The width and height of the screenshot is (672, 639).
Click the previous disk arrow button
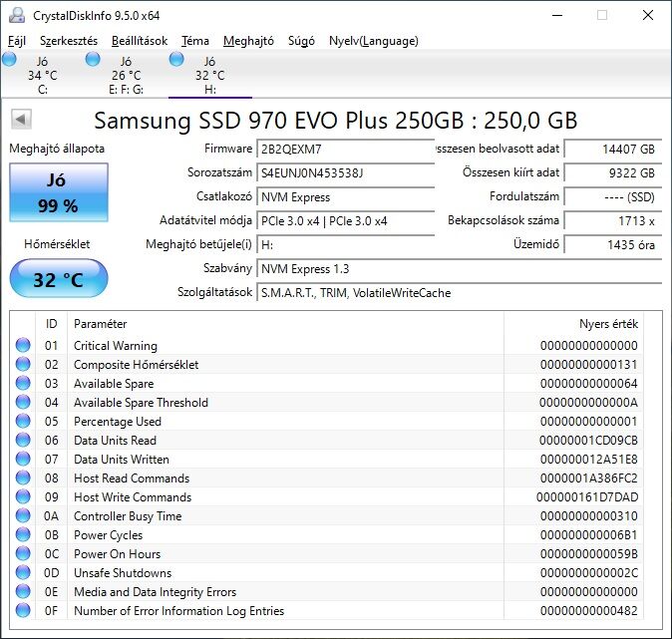coord(21,119)
